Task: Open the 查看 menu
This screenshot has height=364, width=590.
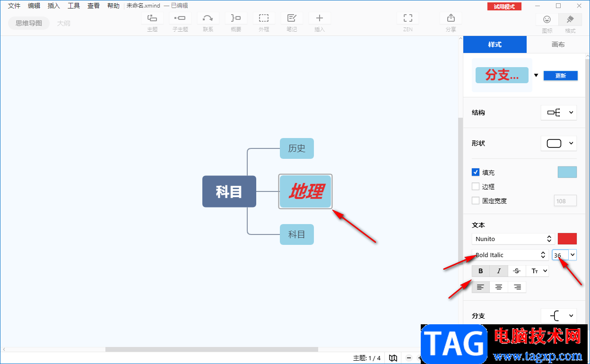Action: click(x=94, y=6)
